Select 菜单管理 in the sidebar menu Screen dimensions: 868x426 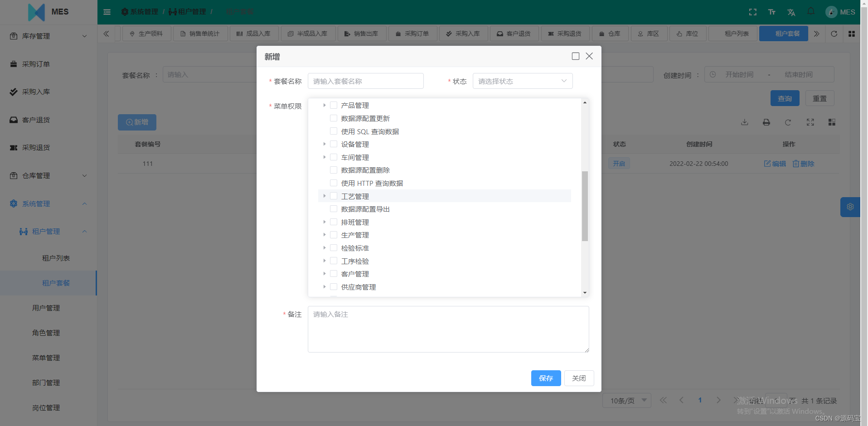coord(45,358)
